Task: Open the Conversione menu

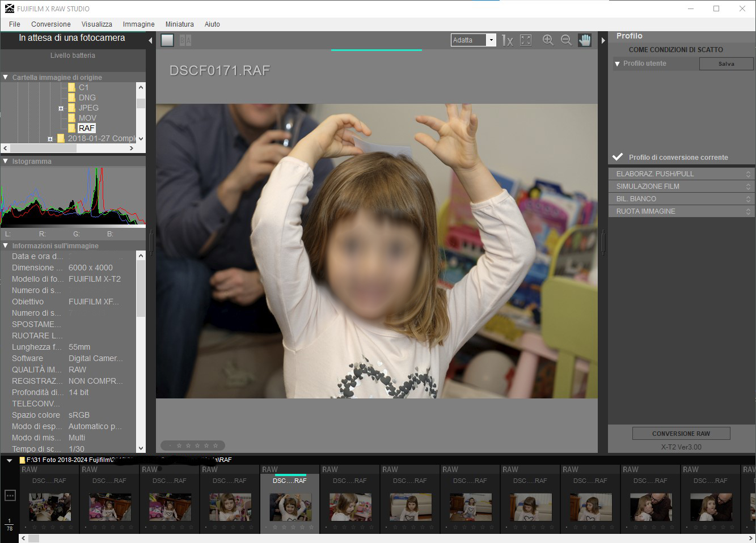Action: pyautogui.click(x=50, y=24)
